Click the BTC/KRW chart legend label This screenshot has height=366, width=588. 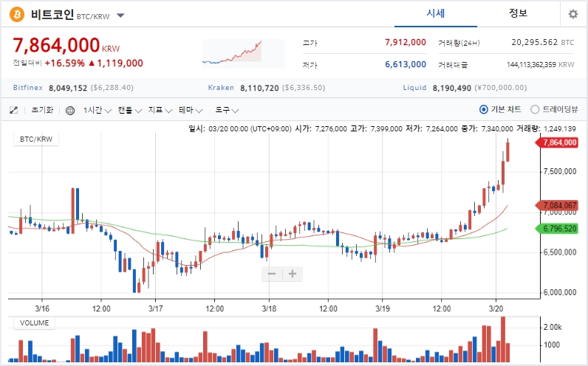(x=36, y=139)
